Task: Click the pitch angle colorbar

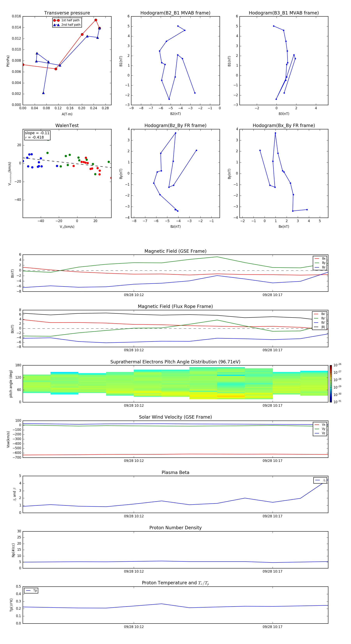Action: pos(331,384)
